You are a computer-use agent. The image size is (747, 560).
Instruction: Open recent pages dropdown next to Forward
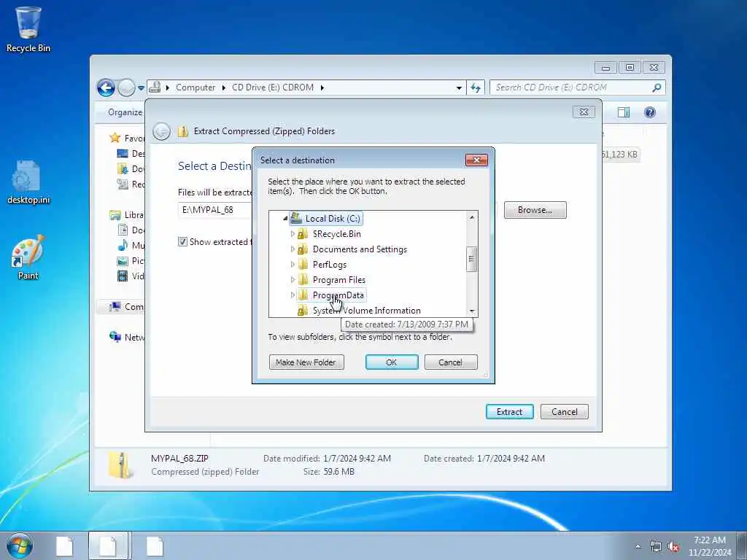tap(141, 87)
